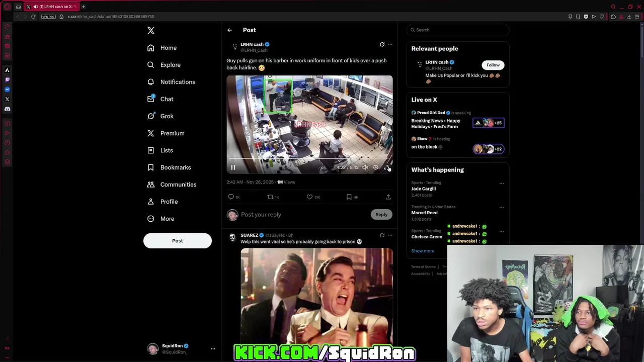Open more options on SUAREZ reply
The width and height of the screenshot is (644, 362).
[x=390, y=235]
